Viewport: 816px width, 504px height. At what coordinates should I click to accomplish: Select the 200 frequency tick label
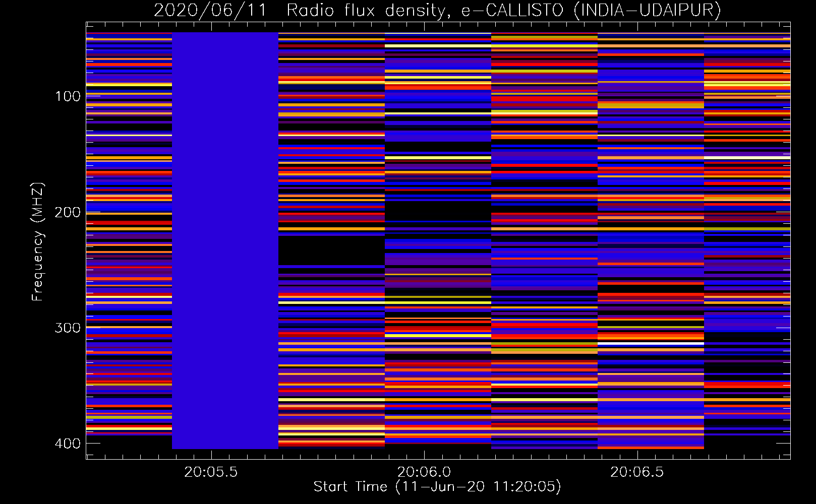point(68,212)
